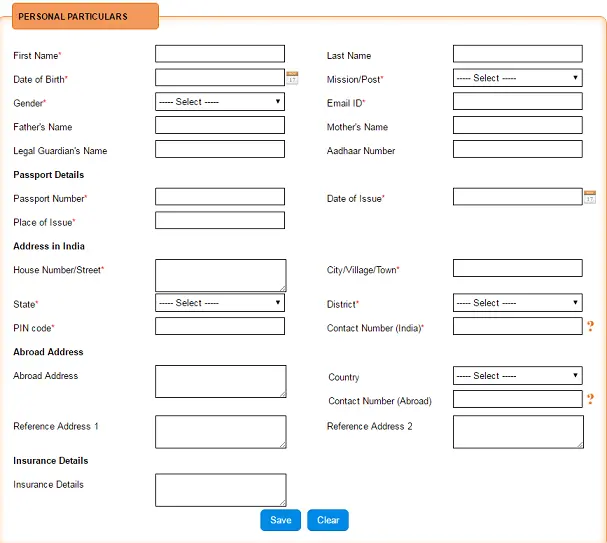Viewport: 607px width, 543px height.
Task: Focus the City/Village/Town input
Action: (x=518, y=268)
